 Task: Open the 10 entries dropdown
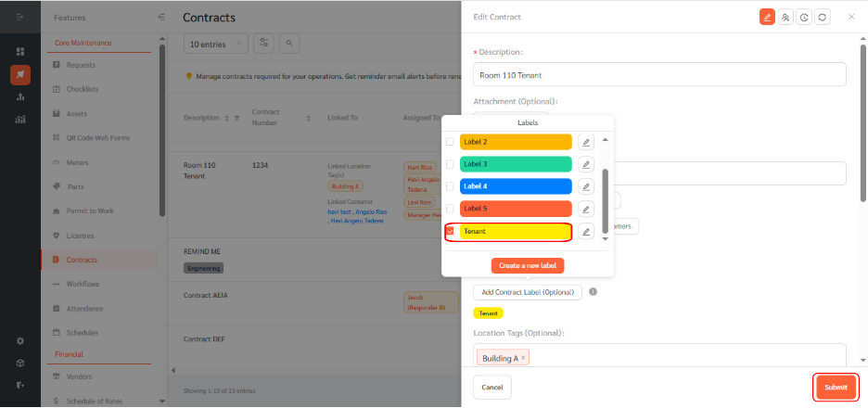pyautogui.click(x=216, y=43)
